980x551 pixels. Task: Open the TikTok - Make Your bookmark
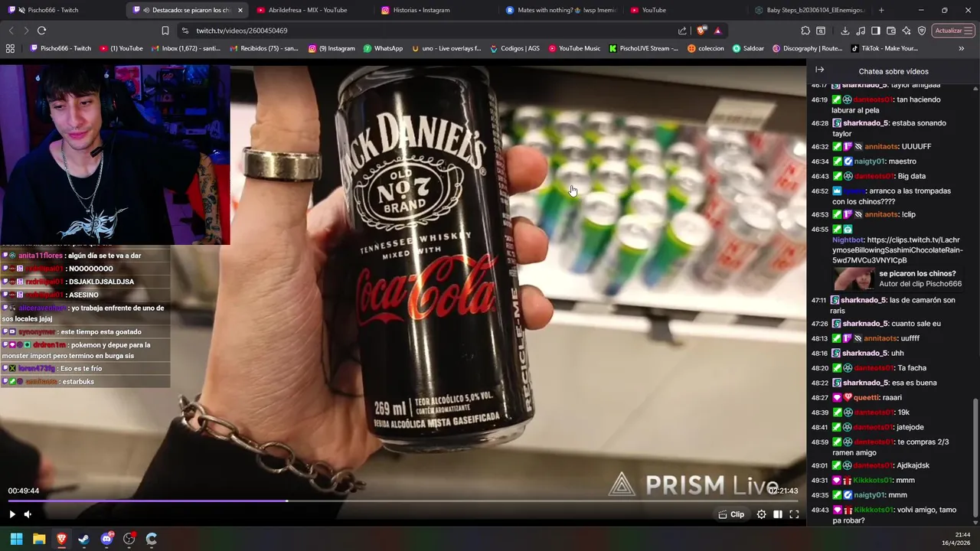[x=884, y=48]
